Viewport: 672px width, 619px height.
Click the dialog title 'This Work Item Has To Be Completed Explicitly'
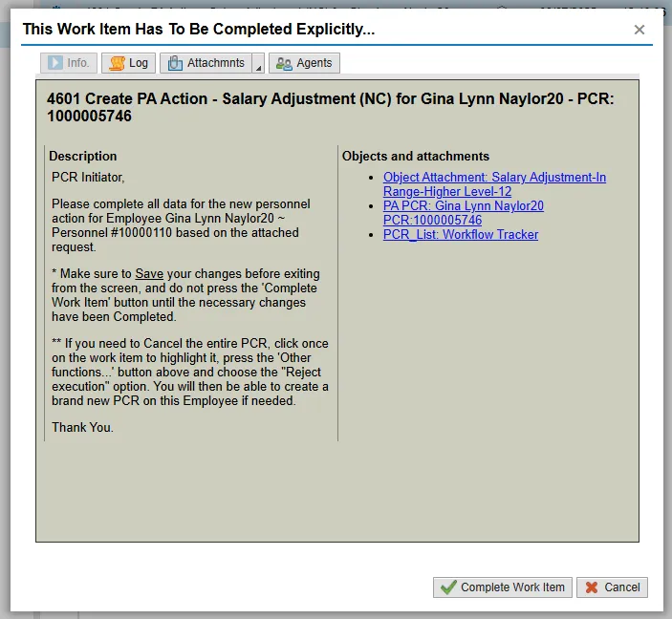click(x=199, y=29)
